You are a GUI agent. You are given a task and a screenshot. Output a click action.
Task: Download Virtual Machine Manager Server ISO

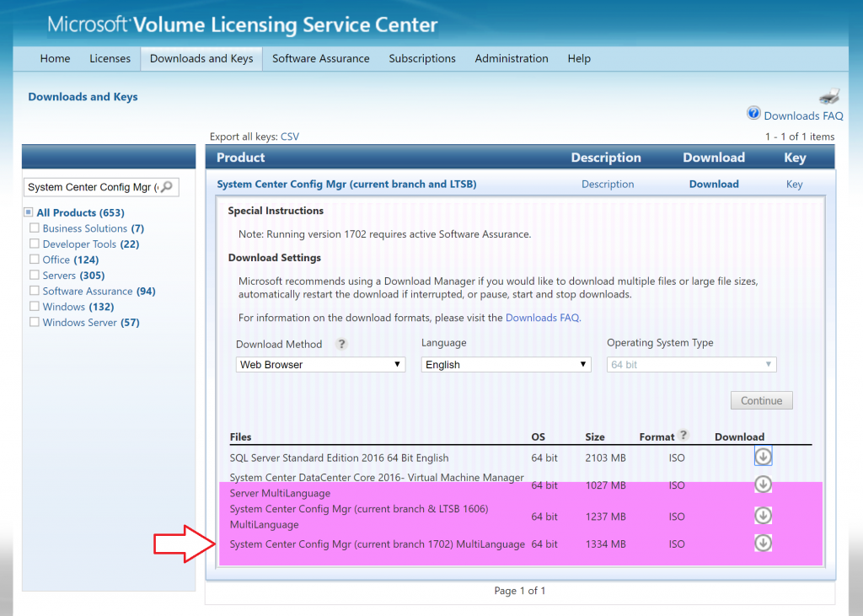[x=763, y=484]
